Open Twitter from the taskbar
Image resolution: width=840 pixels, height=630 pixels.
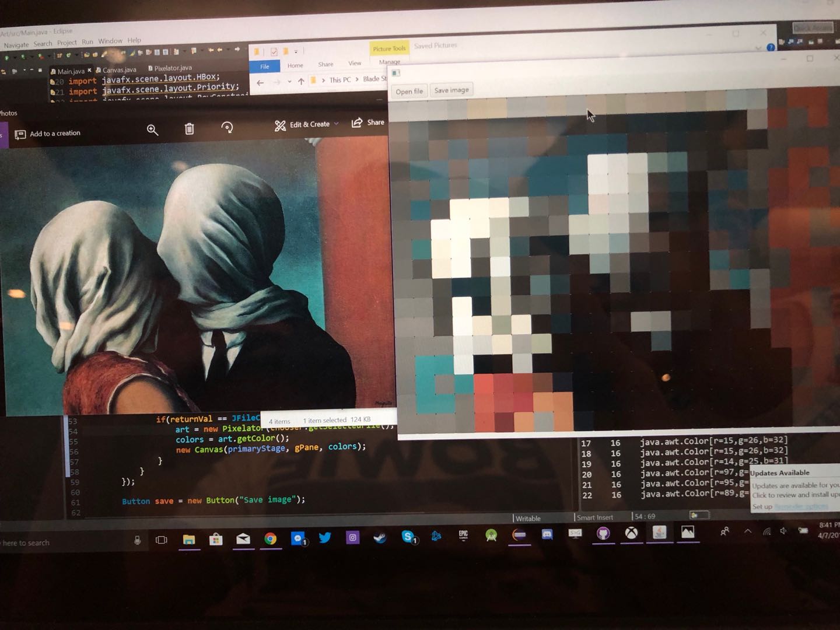(325, 537)
